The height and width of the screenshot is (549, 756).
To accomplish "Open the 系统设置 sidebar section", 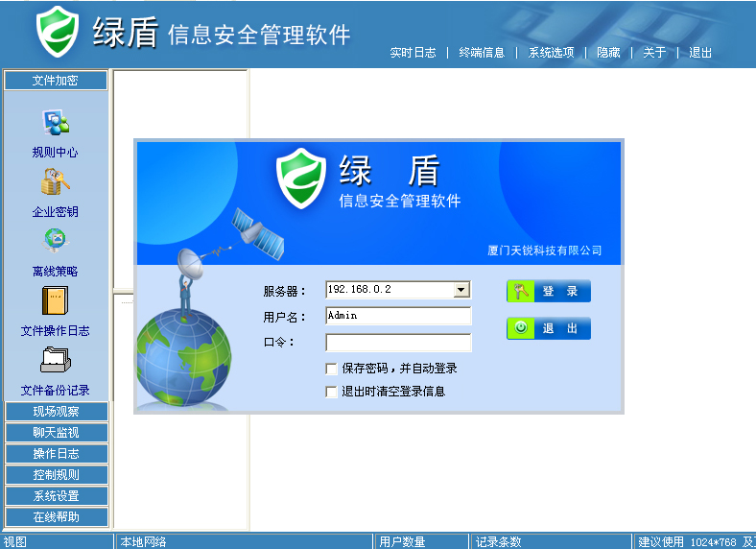I will point(57,496).
